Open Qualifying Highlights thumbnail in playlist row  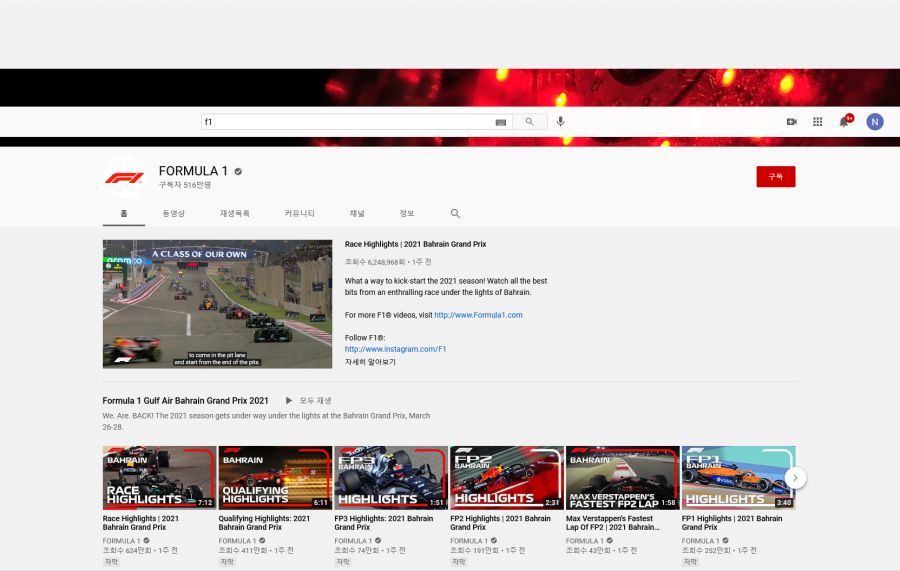[276, 477]
